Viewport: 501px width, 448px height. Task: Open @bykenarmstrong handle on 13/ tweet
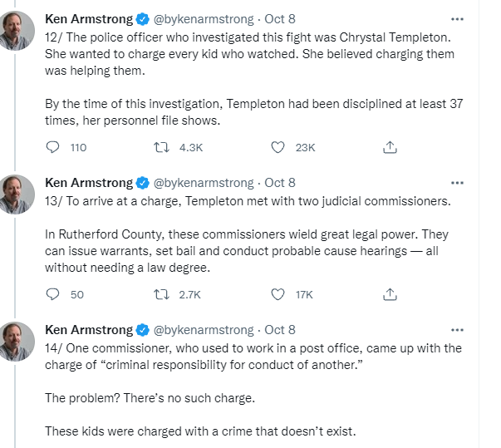[x=204, y=183]
